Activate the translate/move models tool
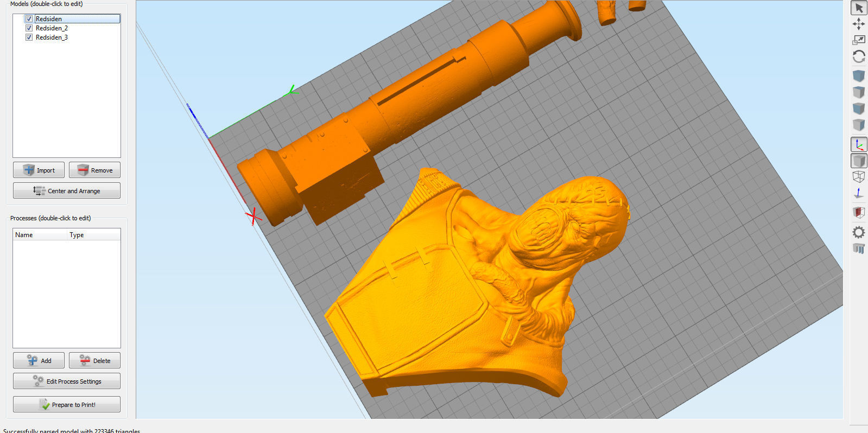 coord(859,24)
